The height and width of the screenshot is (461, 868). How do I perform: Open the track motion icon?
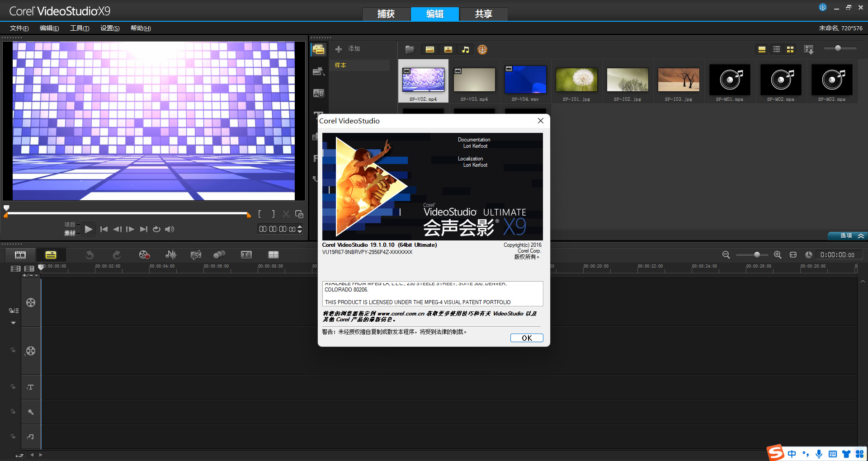coord(219,255)
